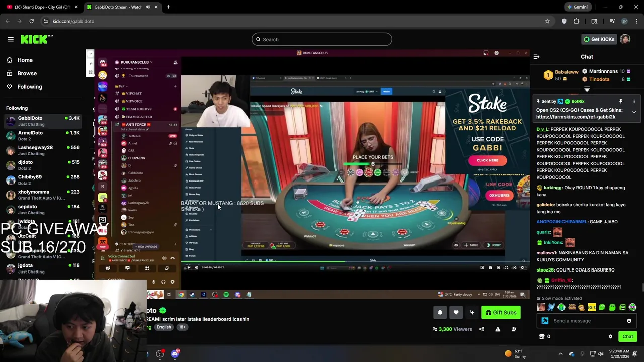Reload the page
644x362 pixels.
[31, 21]
